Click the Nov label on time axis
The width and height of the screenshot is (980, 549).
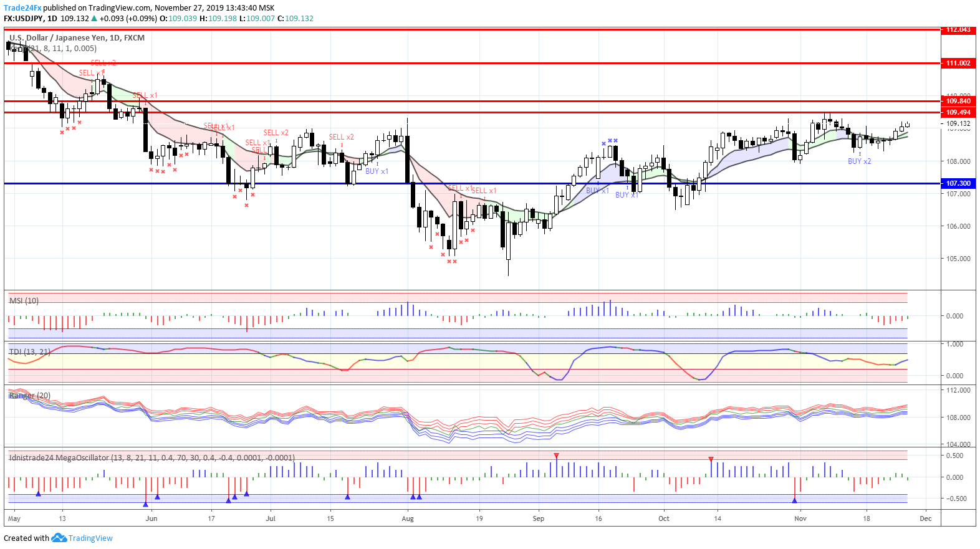point(800,518)
